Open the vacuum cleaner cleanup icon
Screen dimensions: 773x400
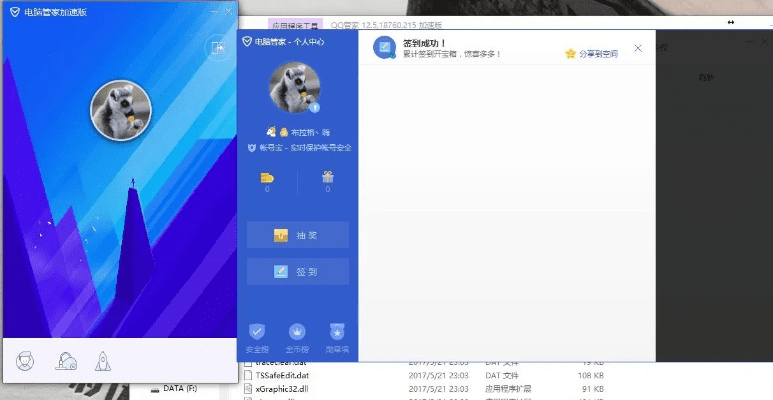pyautogui.click(x=66, y=361)
